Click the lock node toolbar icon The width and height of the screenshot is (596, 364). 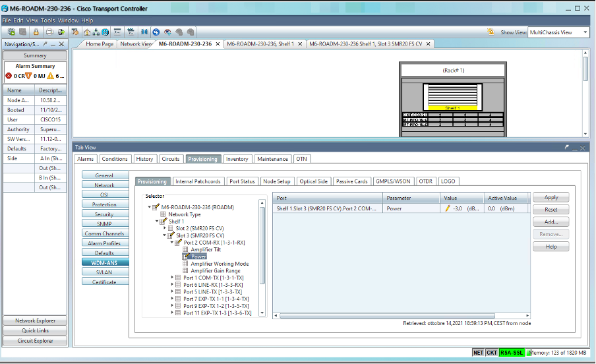[36, 32]
